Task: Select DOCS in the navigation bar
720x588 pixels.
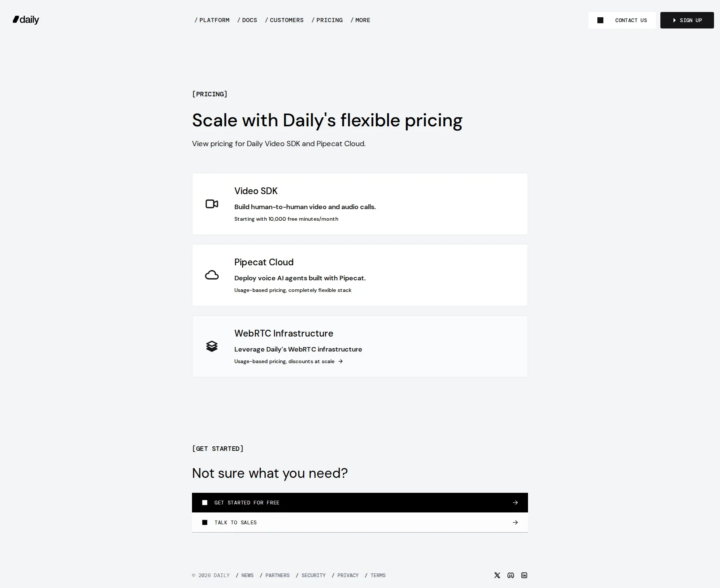Action: point(249,20)
